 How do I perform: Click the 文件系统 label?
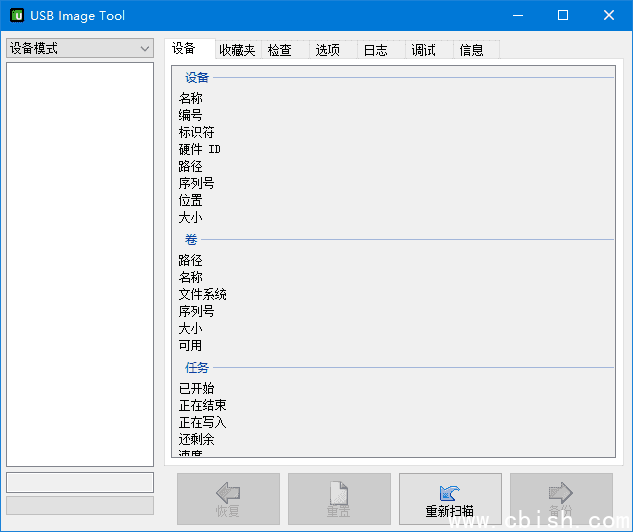pyautogui.click(x=202, y=294)
